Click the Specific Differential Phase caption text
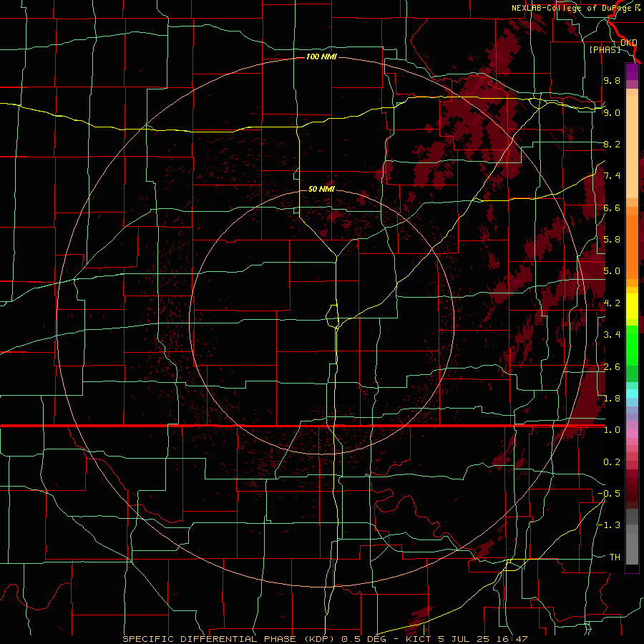Viewport: 644px width, 644px height. (x=326, y=639)
